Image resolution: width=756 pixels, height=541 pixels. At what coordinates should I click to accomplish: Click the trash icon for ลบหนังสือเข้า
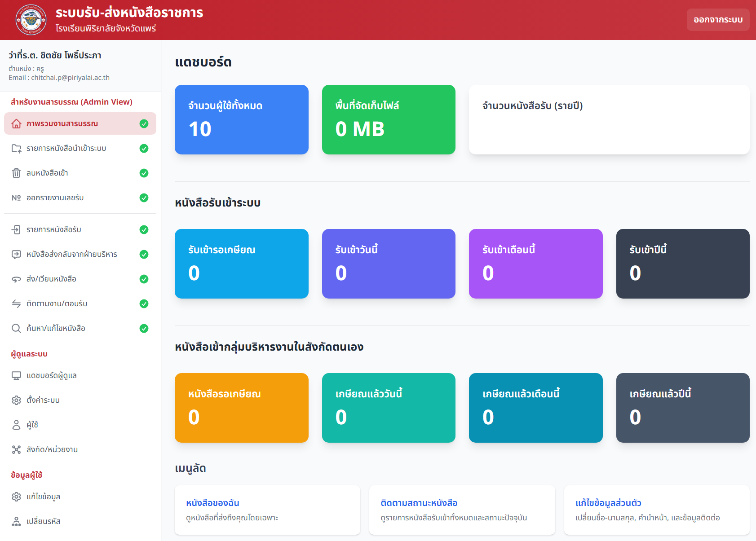click(x=16, y=173)
